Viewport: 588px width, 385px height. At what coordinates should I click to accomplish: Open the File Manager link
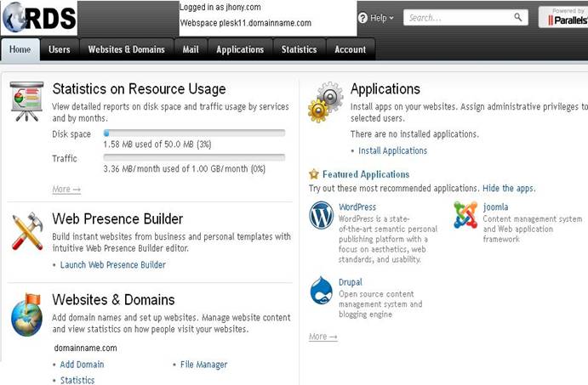203,365
